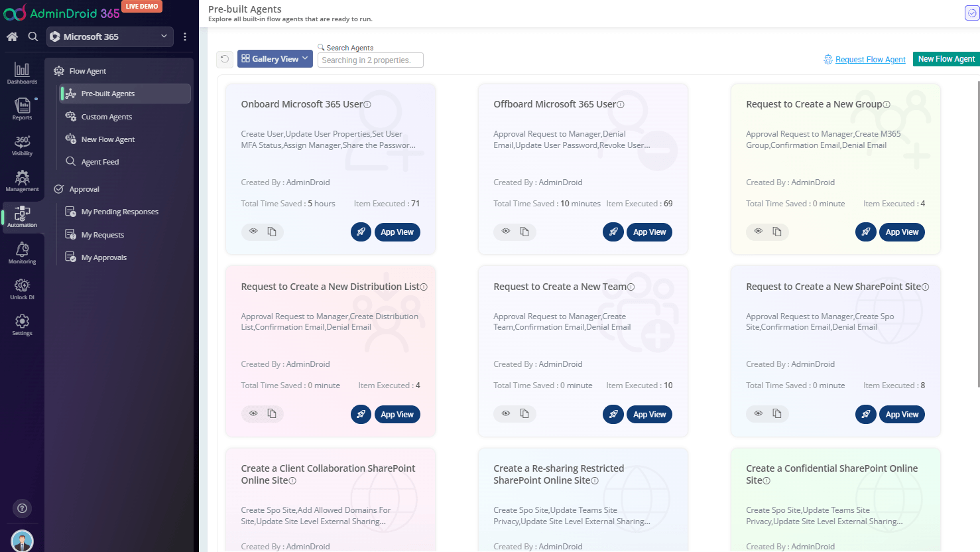Show info for New Distribution List title
This screenshot has width=980, height=552.
coord(424,287)
